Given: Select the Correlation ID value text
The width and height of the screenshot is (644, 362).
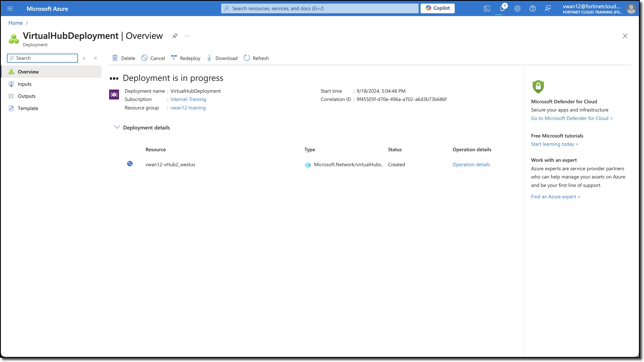Looking at the screenshot, I should point(402,99).
